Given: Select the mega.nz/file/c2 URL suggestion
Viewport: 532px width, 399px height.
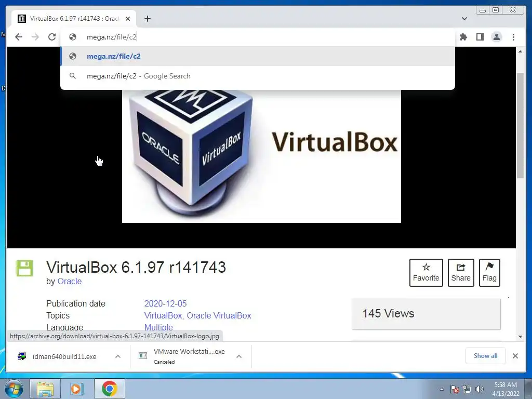Looking at the screenshot, I should pyautogui.click(x=258, y=56).
